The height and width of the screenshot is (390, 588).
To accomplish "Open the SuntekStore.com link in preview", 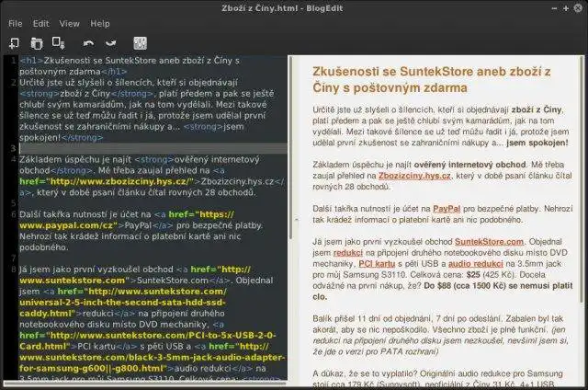I will (489, 242).
